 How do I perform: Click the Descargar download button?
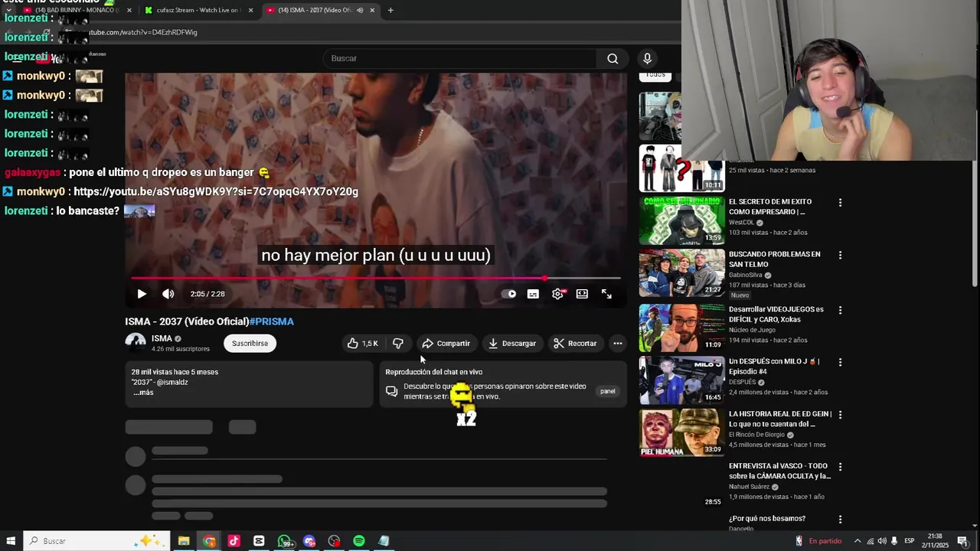(512, 344)
